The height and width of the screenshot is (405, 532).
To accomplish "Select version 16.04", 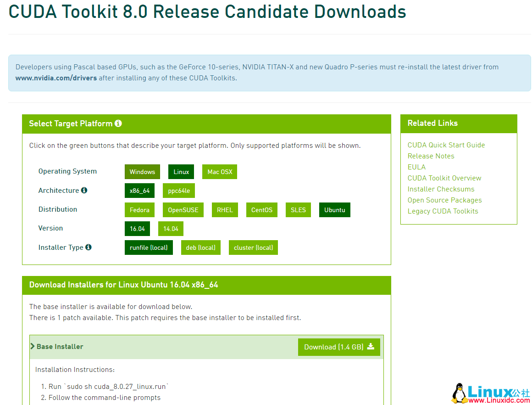I will pyautogui.click(x=137, y=229).
